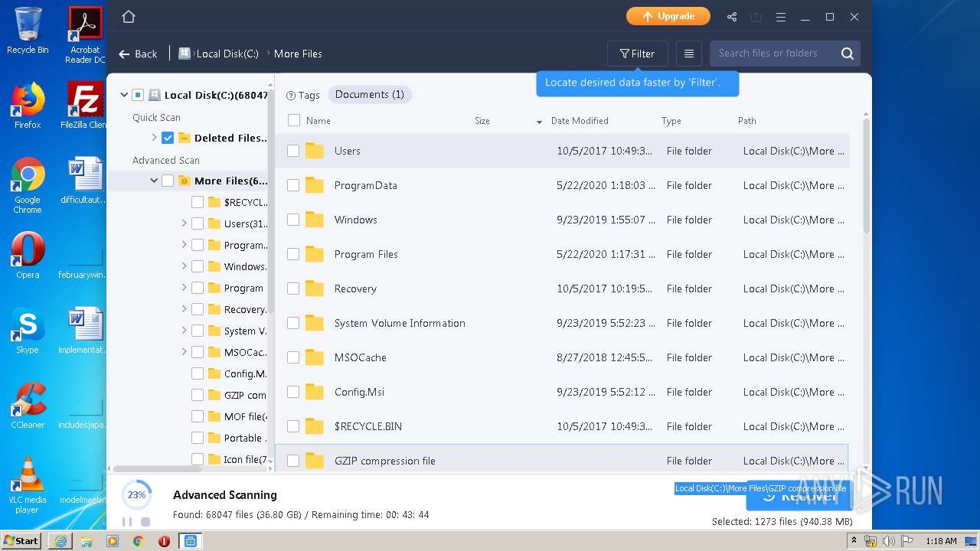Sort by the Name column header
The width and height of the screenshot is (980, 551).
pyautogui.click(x=318, y=121)
